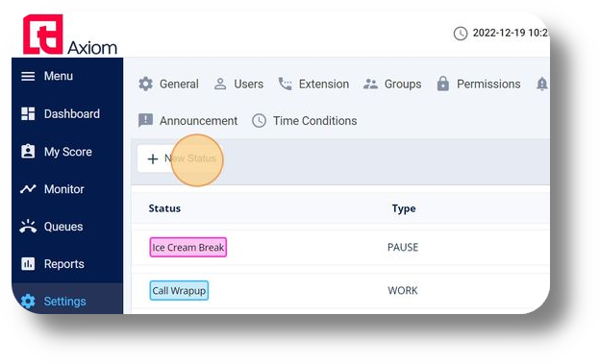Open the Queues phone icon
The image size is (600, 364).
28,227
